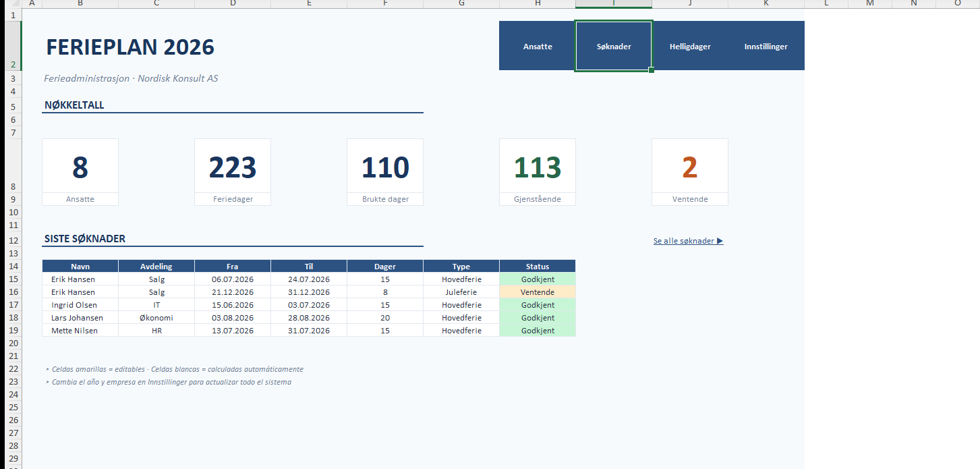This screenshot has width=980, height=469.
Task: Select the Lars Johansen name cell
Action: 80,318
